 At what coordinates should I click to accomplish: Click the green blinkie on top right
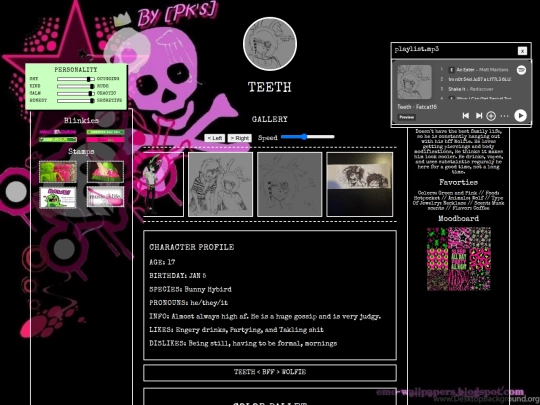tap(105, 132)
